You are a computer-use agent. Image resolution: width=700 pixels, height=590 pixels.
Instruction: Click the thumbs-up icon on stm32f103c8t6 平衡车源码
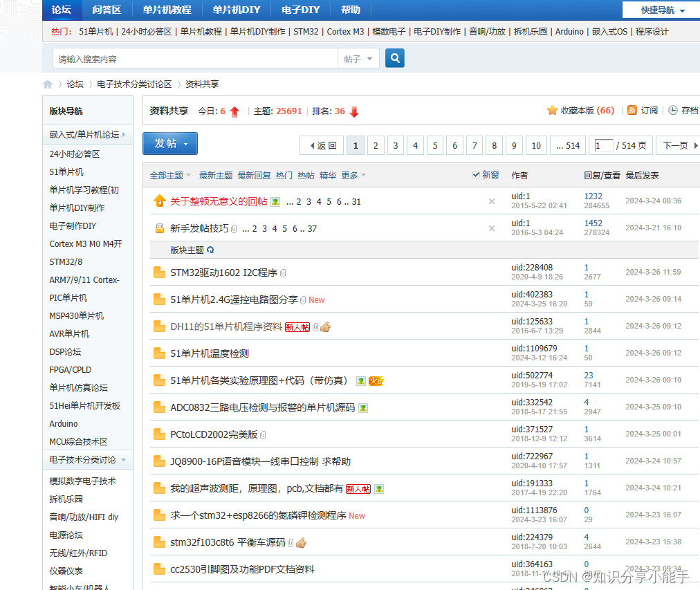click(302, 543)
